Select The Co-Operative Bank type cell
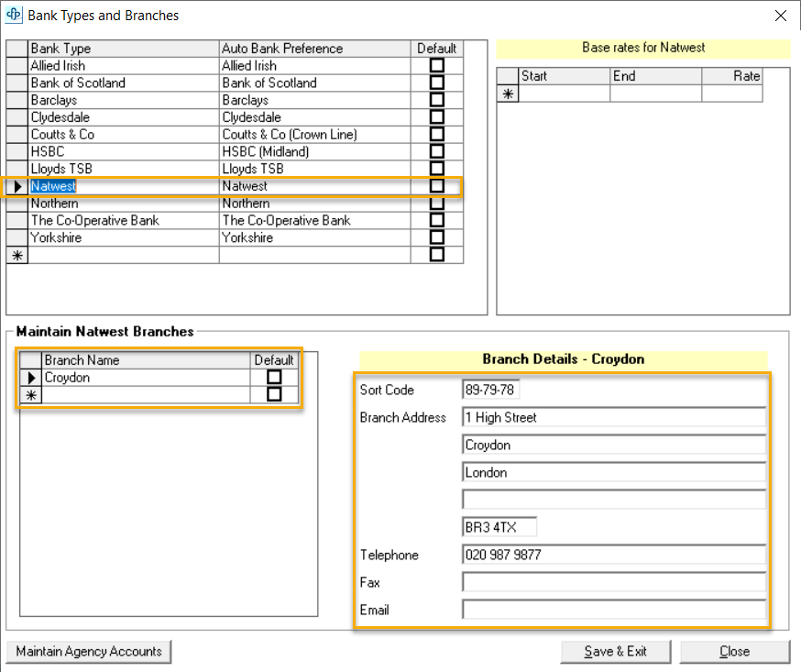Screen dimensions: 801x672 (124, 220)
